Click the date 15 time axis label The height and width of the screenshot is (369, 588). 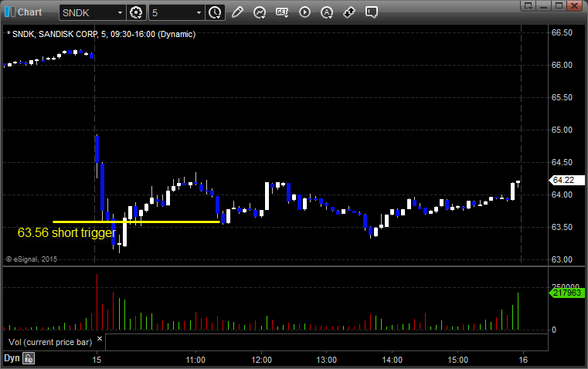click(97, 360)
